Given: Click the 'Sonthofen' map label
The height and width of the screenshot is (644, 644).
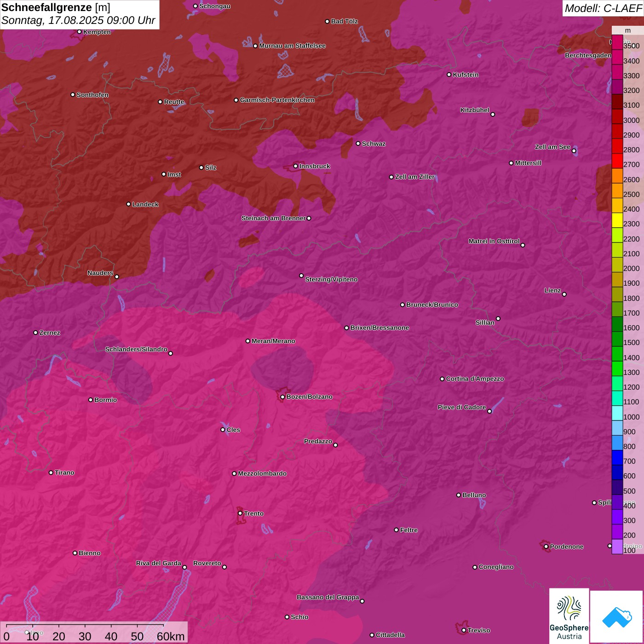Looking at the screenshot, I should (x=92, y=95).
